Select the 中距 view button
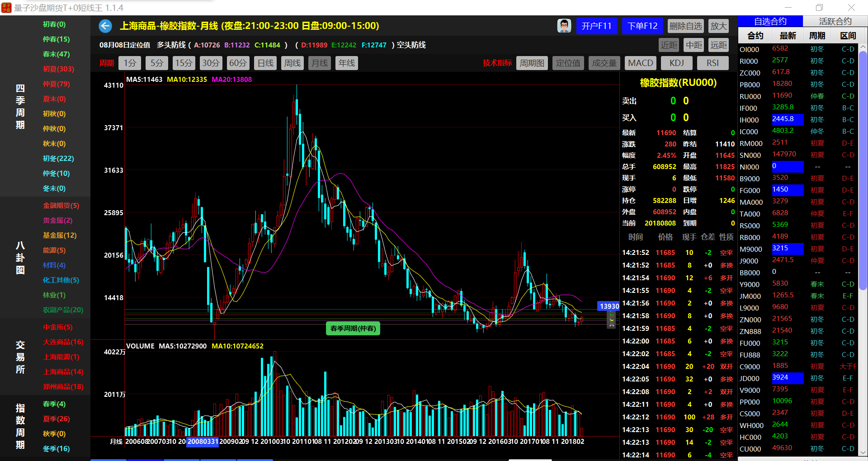This screenshot has width=868, height=461. [693, 45]
